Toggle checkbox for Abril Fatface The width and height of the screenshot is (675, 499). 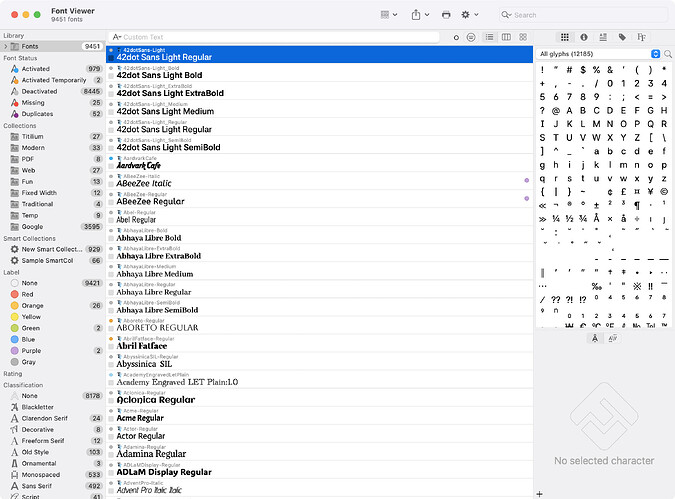coord(111,347)
